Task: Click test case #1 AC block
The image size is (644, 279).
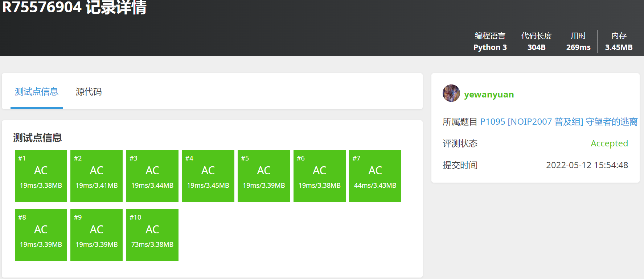Action: (x=41, y=176)
